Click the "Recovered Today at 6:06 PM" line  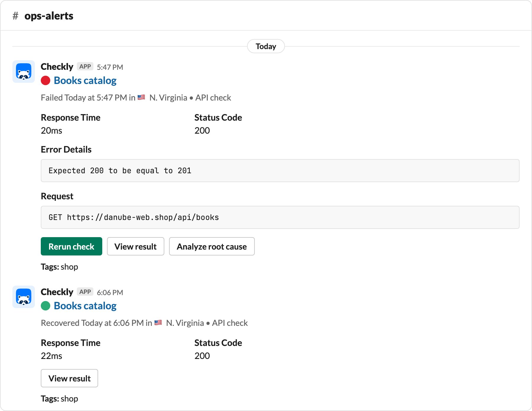click(144, 323)
